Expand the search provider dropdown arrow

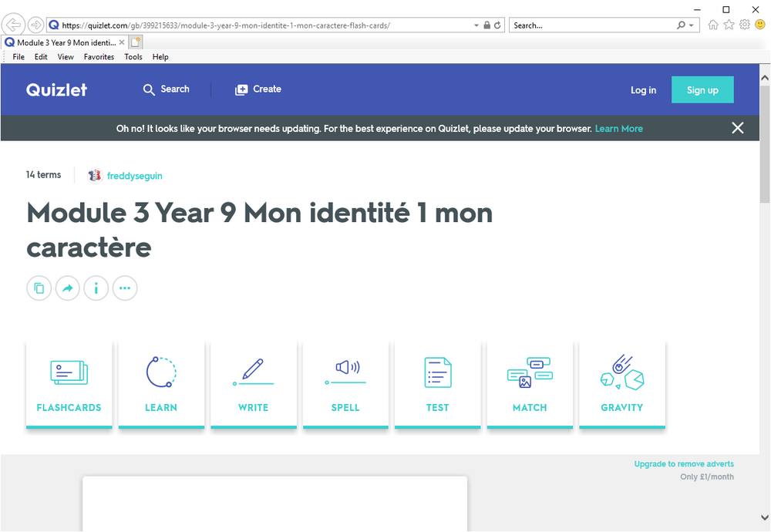pos(692,25)
